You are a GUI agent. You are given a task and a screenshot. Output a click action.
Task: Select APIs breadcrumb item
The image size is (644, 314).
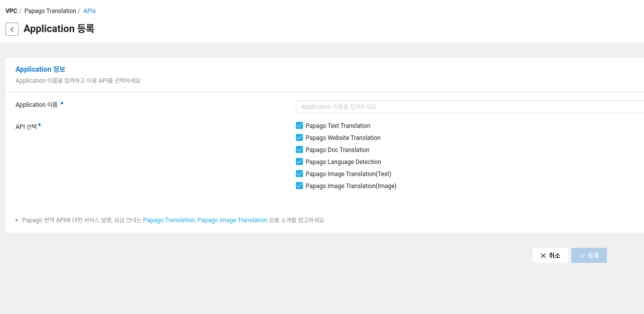pos(89,11)
